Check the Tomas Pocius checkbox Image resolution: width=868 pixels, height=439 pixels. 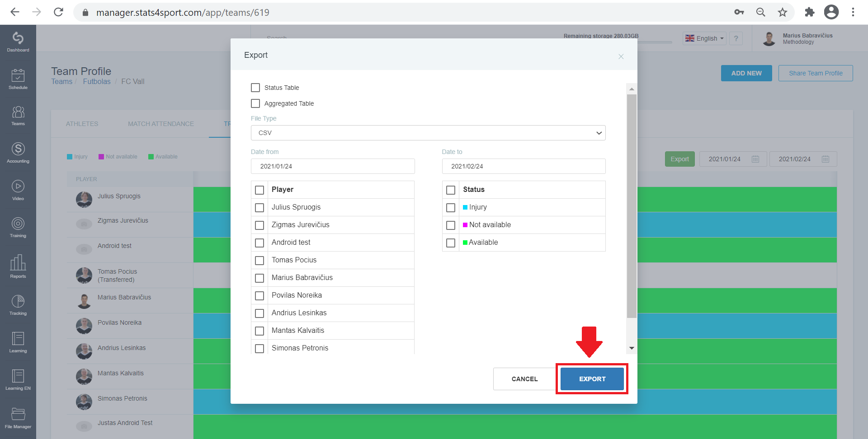click(x=259, y=261)
